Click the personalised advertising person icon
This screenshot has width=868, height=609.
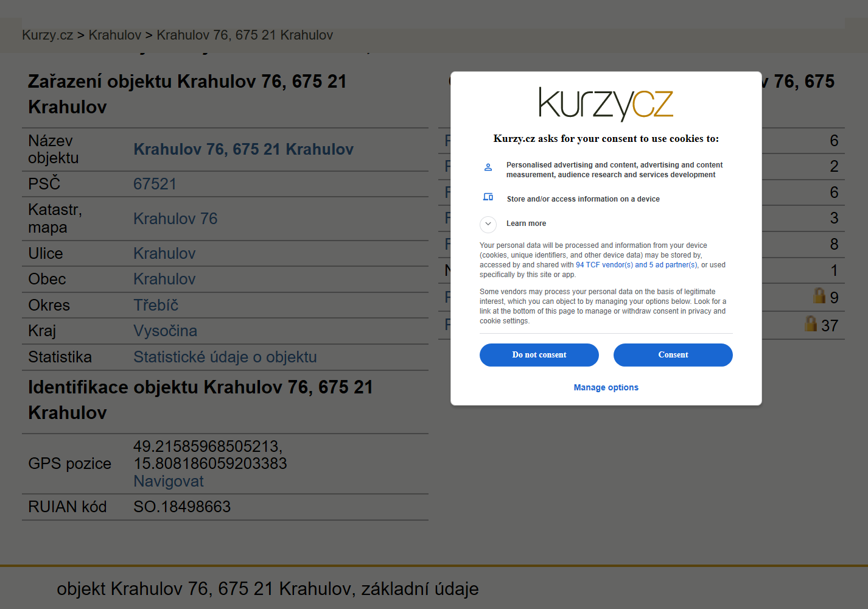[x=488, y=167]
